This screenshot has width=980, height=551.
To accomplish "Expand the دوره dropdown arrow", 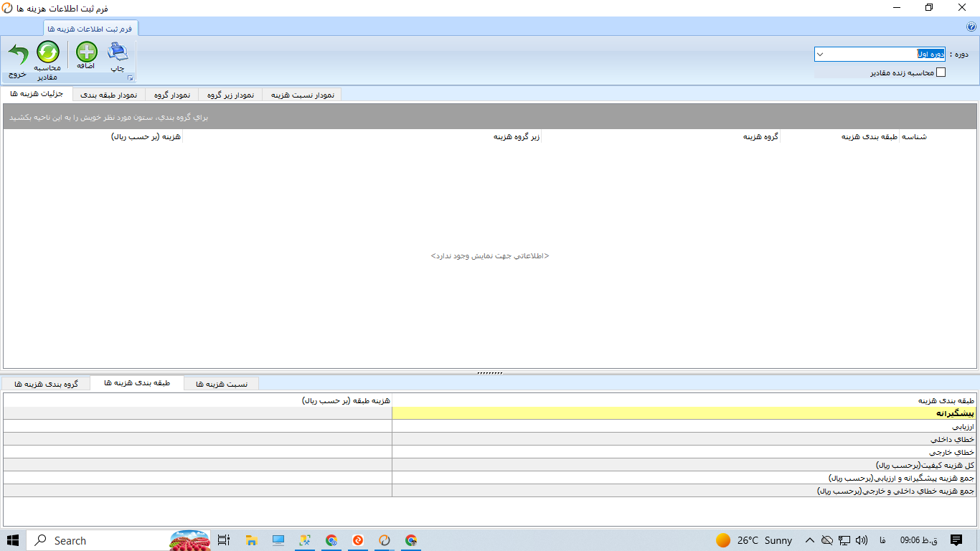I will pyautogui.click(x=821, y=54).
